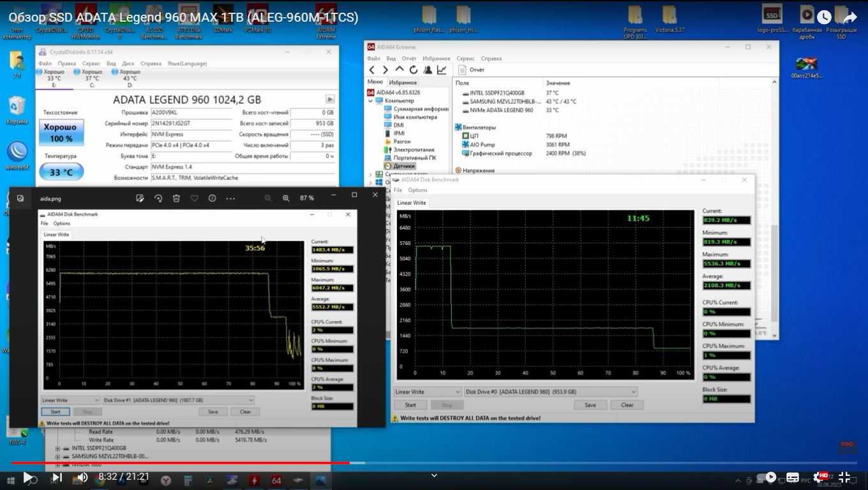This screenshot has width=868, height=490.
Task: Select Электропитание in the AIDA64 tree
Action: pyautogui.click(x=409, y=150)
